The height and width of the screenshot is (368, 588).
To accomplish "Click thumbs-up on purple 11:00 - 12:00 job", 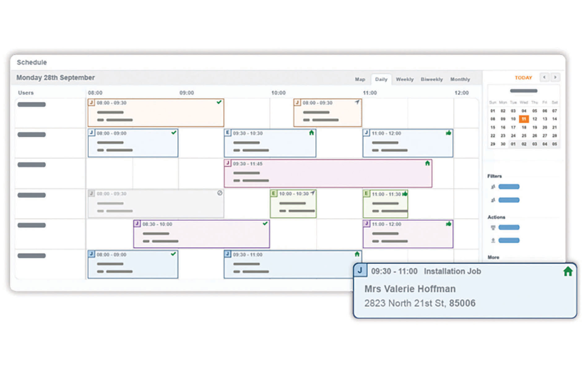I will click(x=448, y=224).
